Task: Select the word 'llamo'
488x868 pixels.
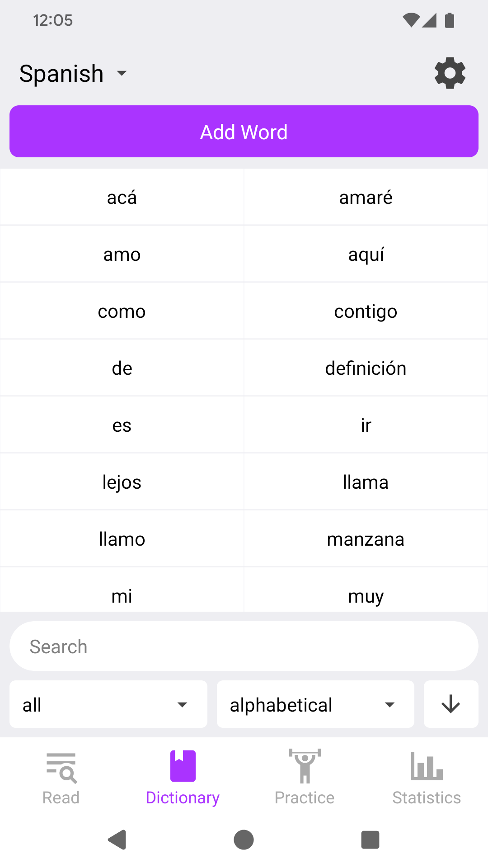Action: (122, 539)
